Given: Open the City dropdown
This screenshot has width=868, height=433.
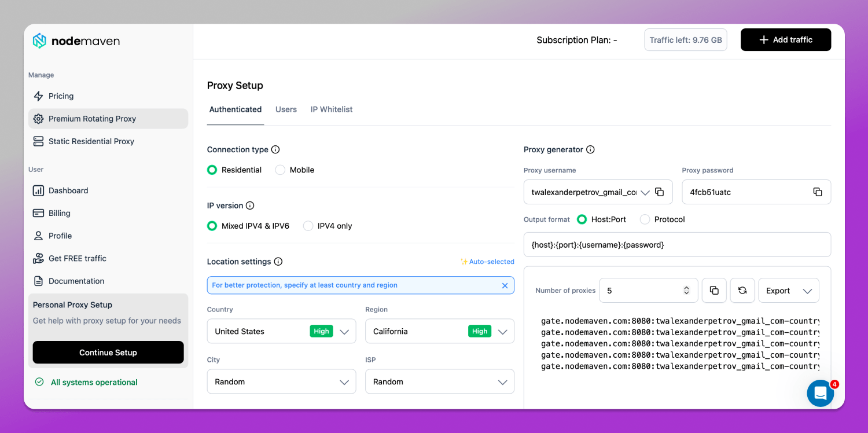Looking at the screenshot, I should tap(281, 381).
